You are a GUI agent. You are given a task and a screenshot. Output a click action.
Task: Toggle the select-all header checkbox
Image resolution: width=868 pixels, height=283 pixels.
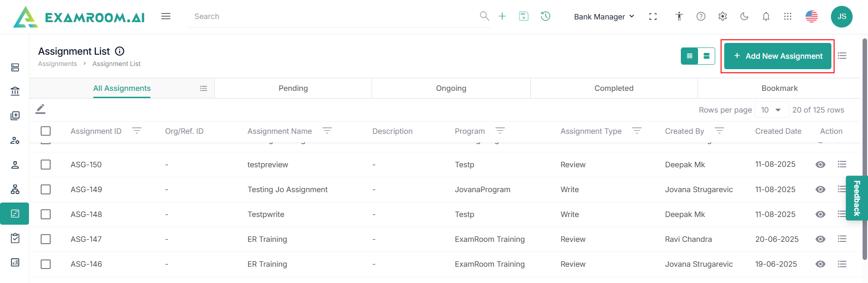click(x=46, y=131)
